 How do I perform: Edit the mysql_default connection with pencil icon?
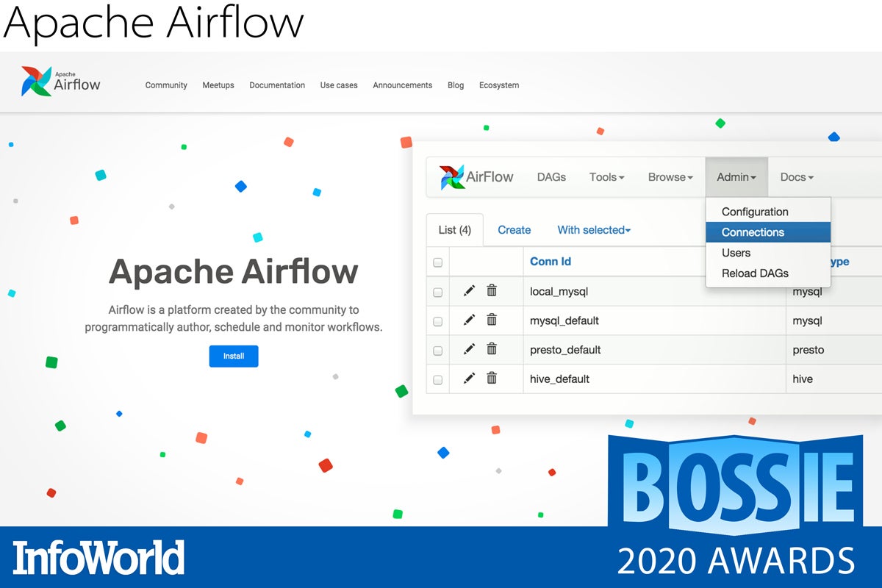pos(469,320)
